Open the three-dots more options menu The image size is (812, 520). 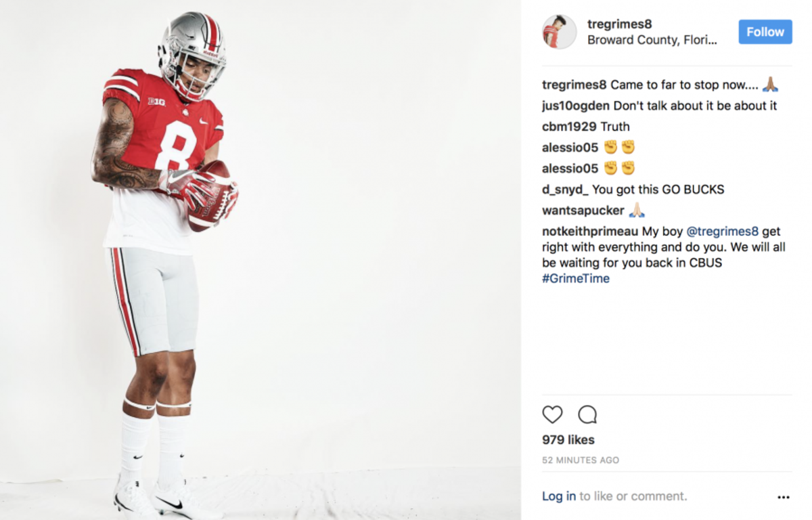tap(784, 497)
